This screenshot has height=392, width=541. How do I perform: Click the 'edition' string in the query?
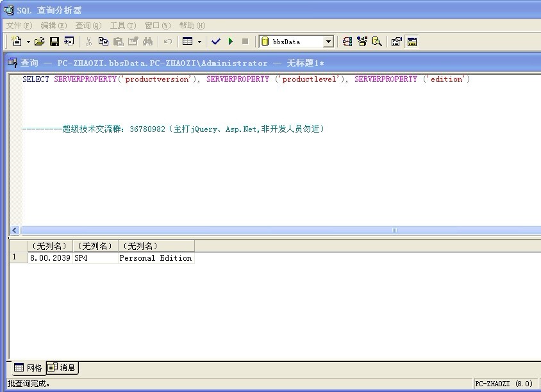pyautogui.click(x=446, y=79)
